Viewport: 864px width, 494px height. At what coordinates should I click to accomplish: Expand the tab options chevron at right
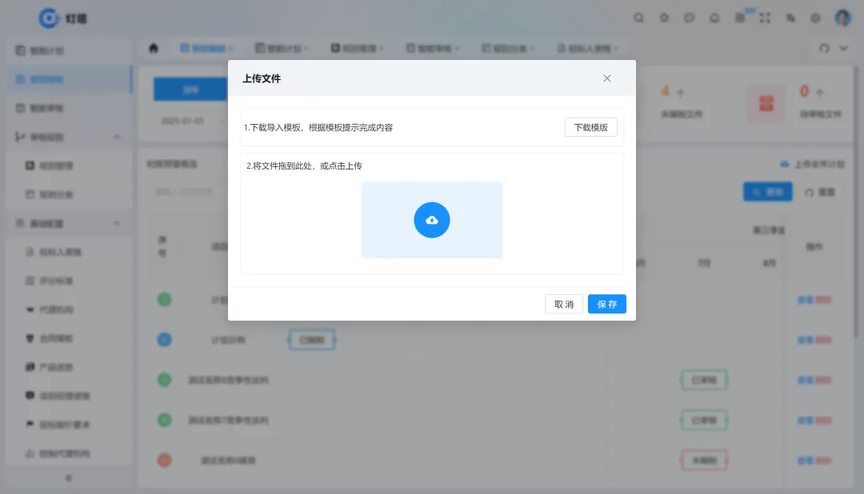844,48
